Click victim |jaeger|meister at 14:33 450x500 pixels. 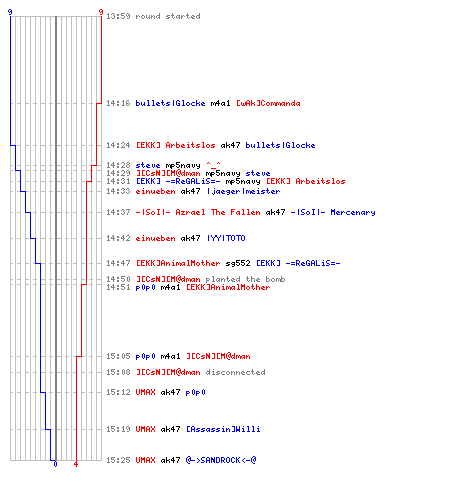(243, 191)
